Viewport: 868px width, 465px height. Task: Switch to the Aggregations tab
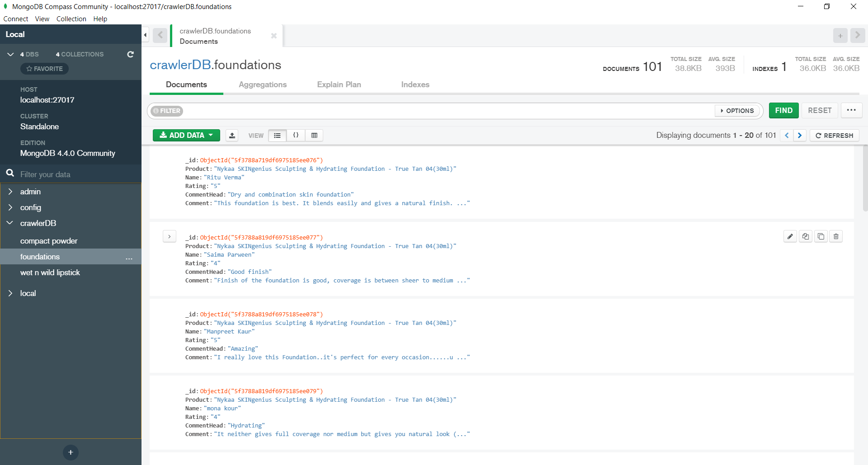(263, 85)
